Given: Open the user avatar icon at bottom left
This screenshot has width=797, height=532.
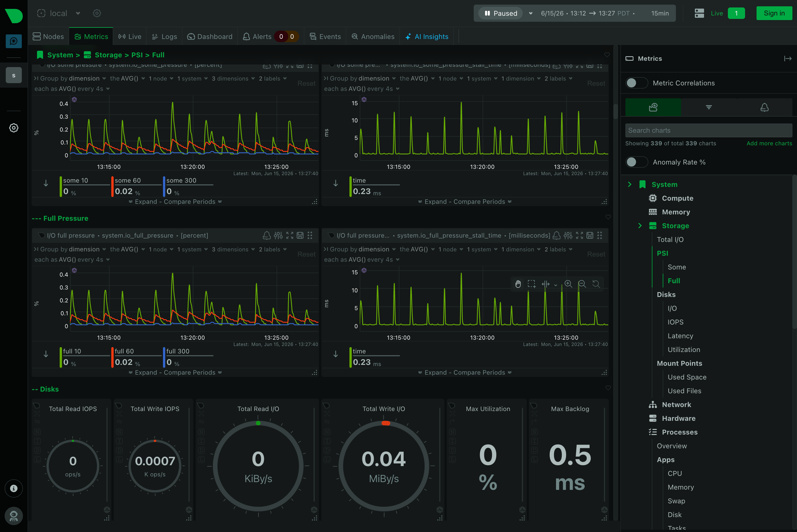Looking at the screenshot, I should (13, 516).
